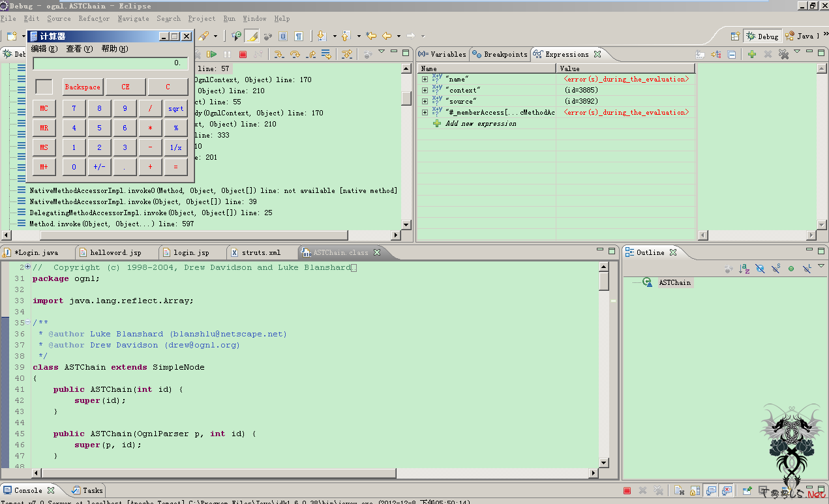This screenshot has height=504, width=829.
Task: Click the calculator display field
Action: click(x=110, y=63)
